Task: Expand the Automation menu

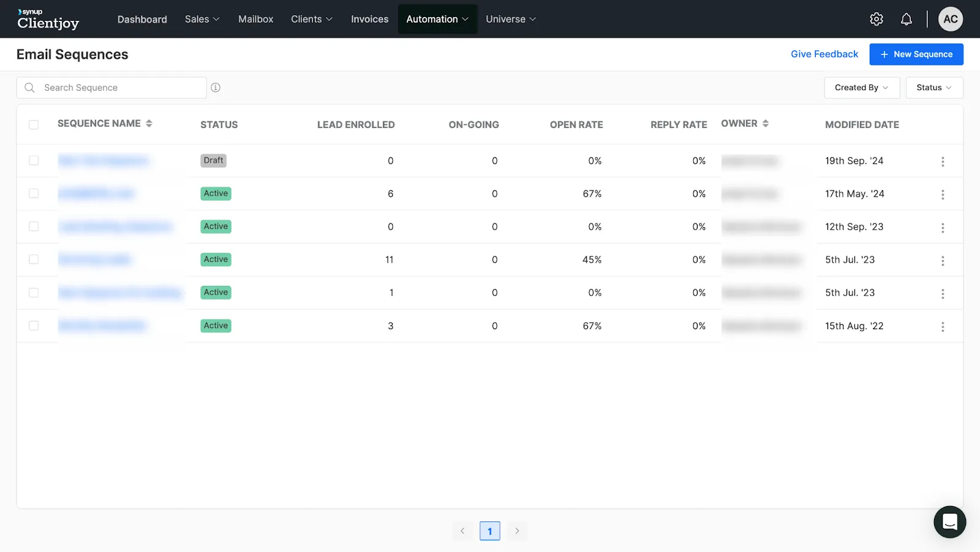Action: [x=437, y=19]
